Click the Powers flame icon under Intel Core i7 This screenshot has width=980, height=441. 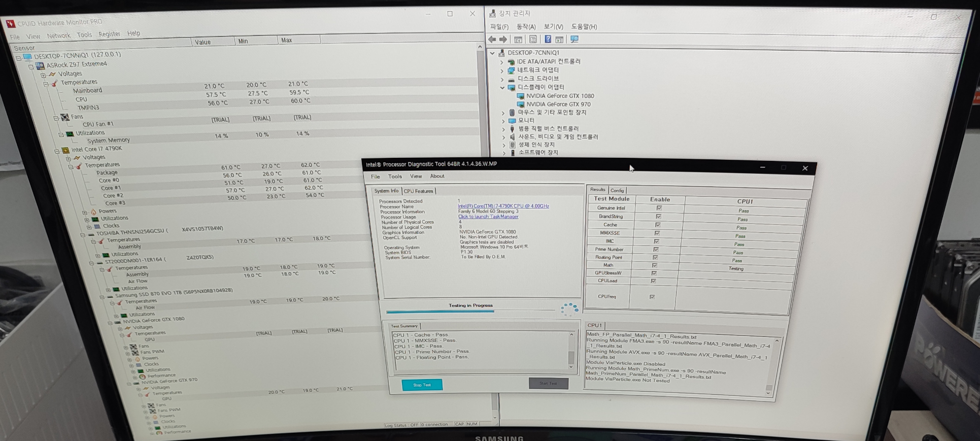[x=93, y=212]
